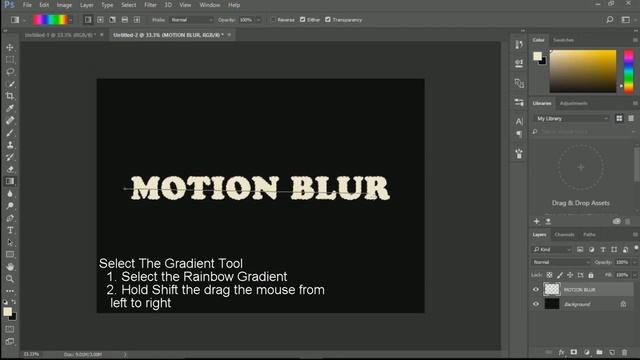The image size is (640, 360).
Task: Open search icon in options bar
Action: tap(609, 20)
